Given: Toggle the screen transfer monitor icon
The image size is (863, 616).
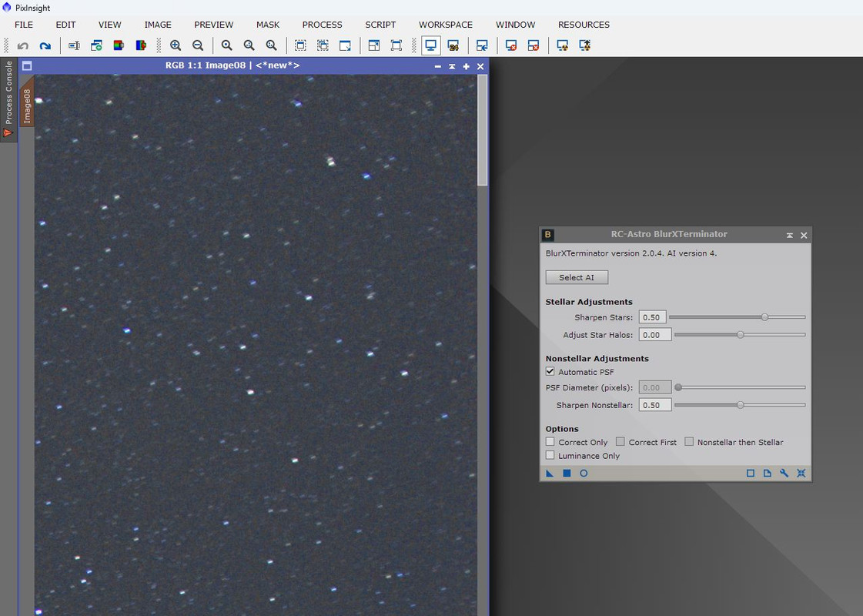Looking at the screenshot, I should (431, 45).
